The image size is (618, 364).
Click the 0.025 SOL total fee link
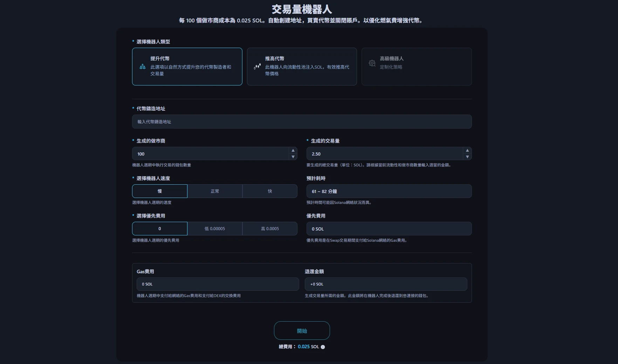click(308, 346)
